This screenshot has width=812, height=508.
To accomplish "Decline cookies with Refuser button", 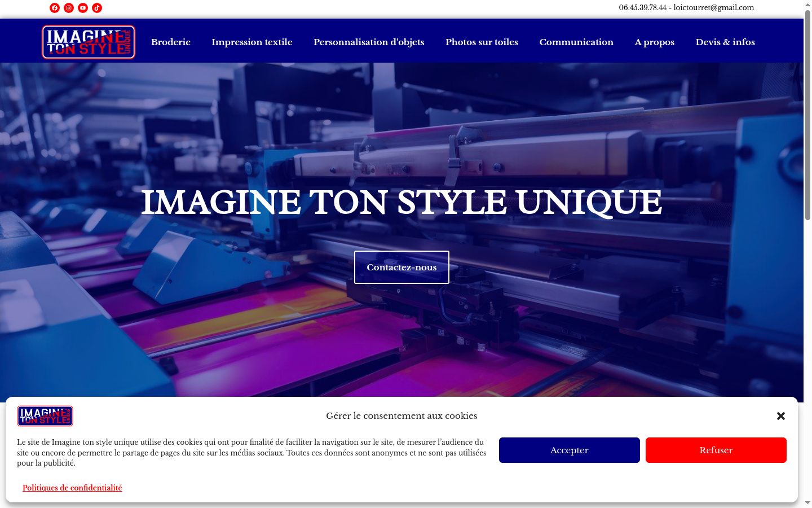I will [x=716, y=450].
